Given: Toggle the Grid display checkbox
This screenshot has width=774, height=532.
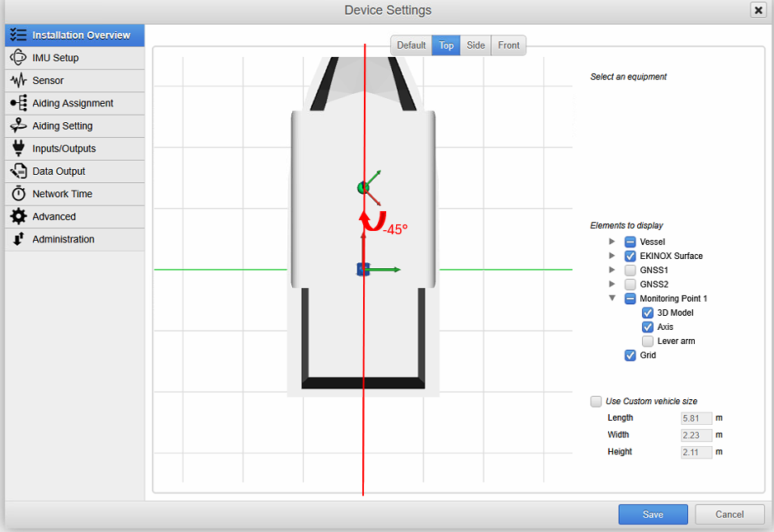Looking at the screenshot, I should pyautogui.click(x=630, y=355).
